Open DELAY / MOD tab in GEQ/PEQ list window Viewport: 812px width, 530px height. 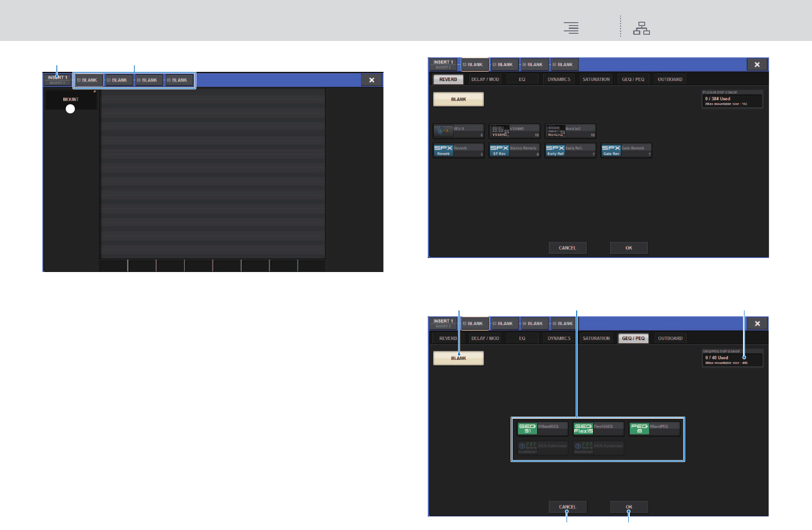click(x=485, y=339)
